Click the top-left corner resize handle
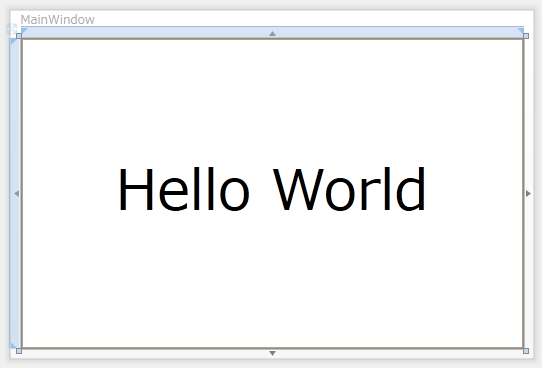This screenshot has width=542, height=368. click(19, 36)
